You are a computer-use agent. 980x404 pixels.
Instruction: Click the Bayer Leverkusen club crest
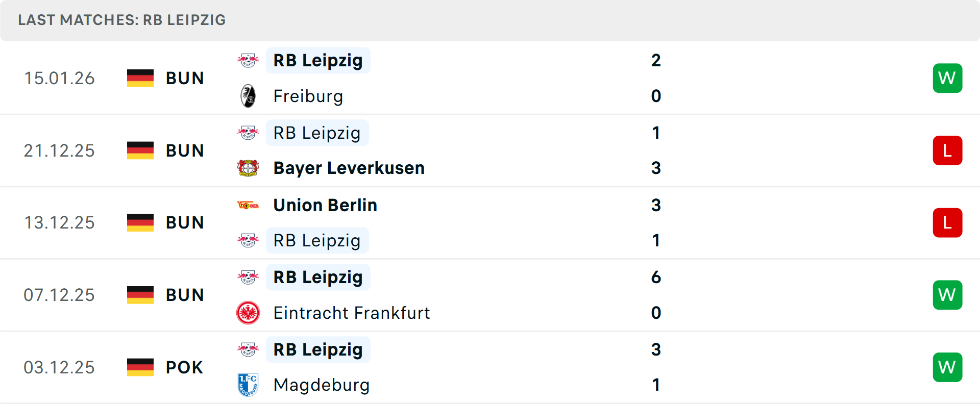pyautogui.click(x=248, y=168)
